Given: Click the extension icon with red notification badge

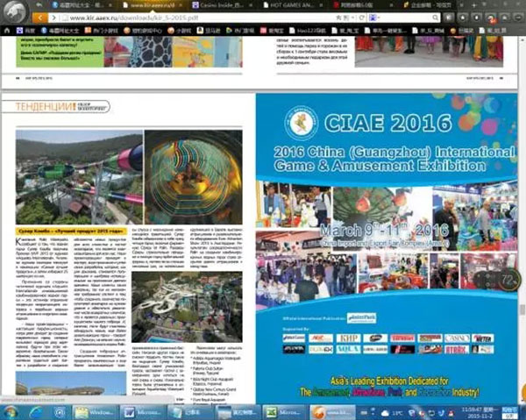Looking at the screenshot, I should 491,18.
